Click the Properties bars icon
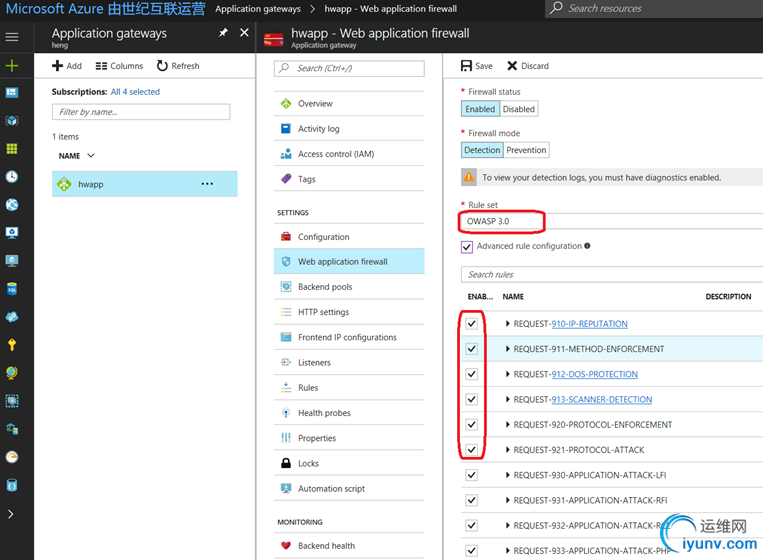Viewport: 763px width, 560px height. (x=286, y=438)
